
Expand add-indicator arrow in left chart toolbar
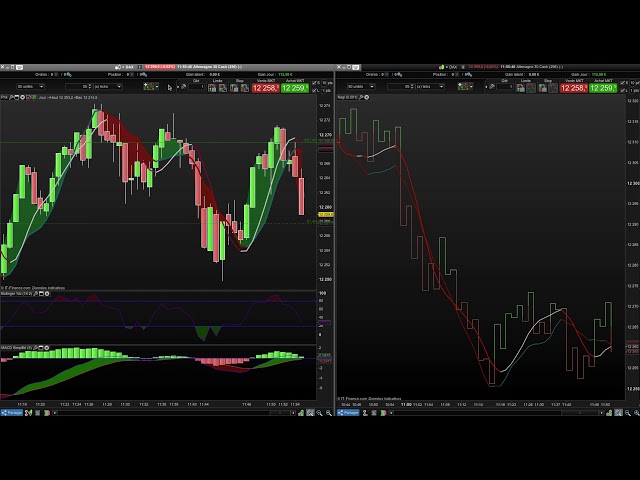click(x=157, y=87)
